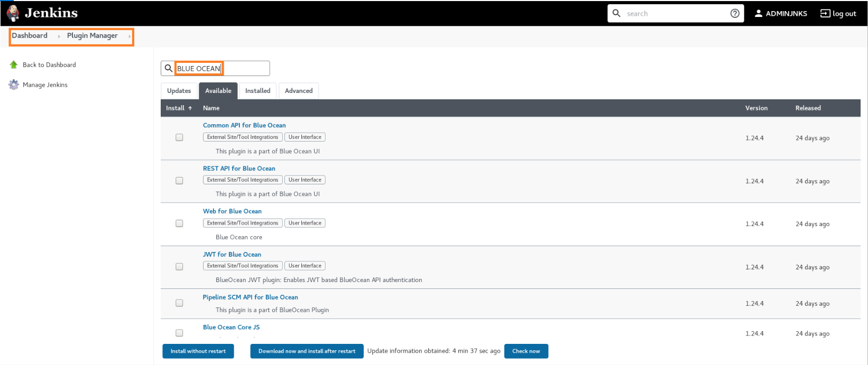Open the Web for Blue Ocean link
This screenshot has width=868, height=365.
coord(232,211)
